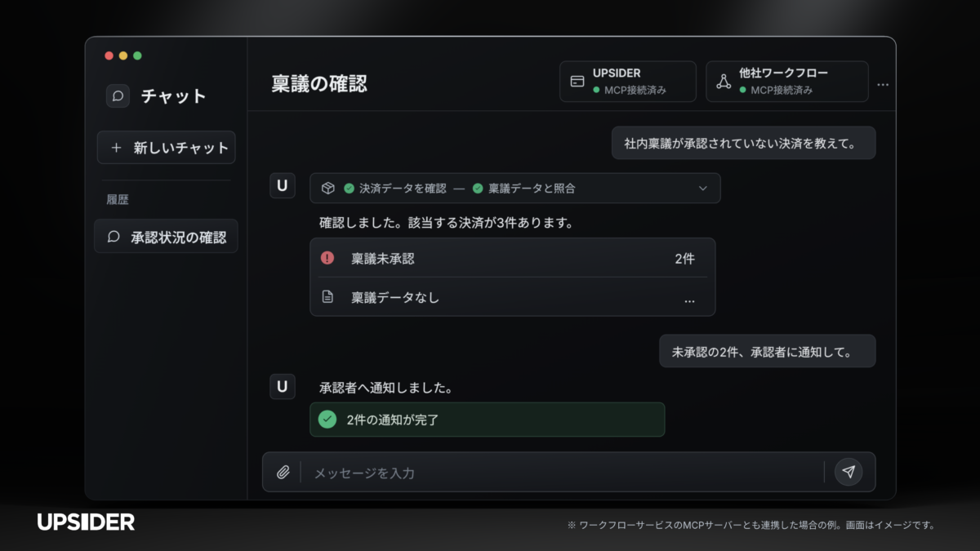
Task: Select the 稟議データなし result row
Action: coord(512,297)
